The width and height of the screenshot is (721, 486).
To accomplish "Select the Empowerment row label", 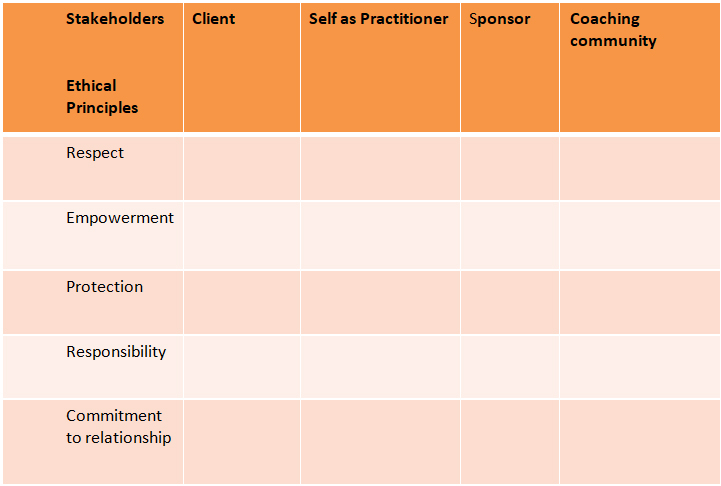I will click(120, 218).
